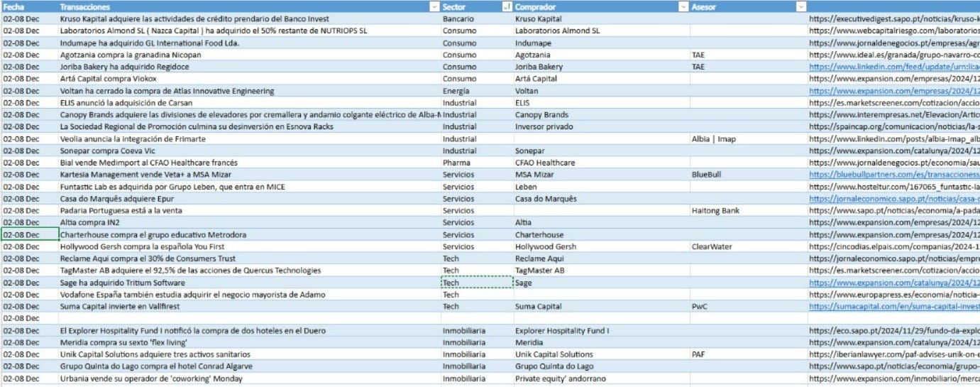Select the 'TagMaster AB' comprador cell
The image size is (980, 387).
pyautogui.click(x=601, y=271)
